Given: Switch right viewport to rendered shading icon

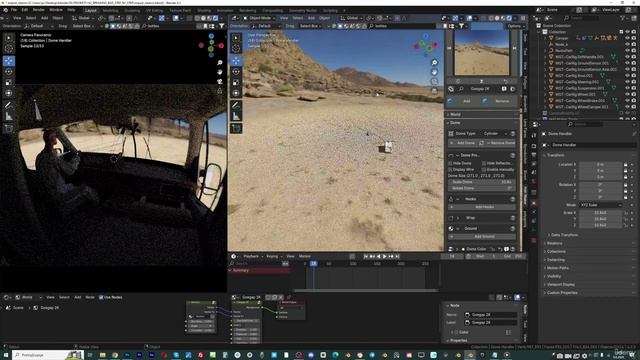Looking at the screenshot, I should [509, 18].
